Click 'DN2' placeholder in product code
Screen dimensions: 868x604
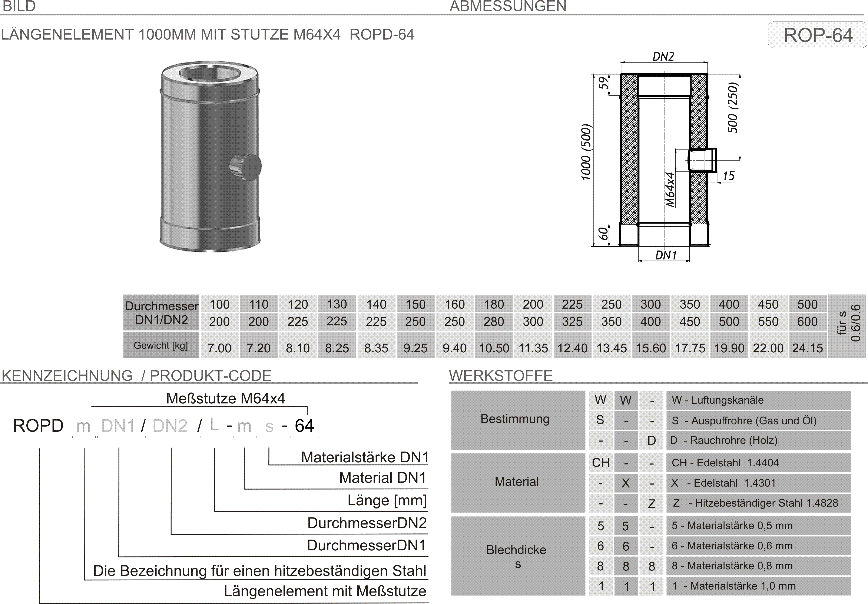pos(170,426)
